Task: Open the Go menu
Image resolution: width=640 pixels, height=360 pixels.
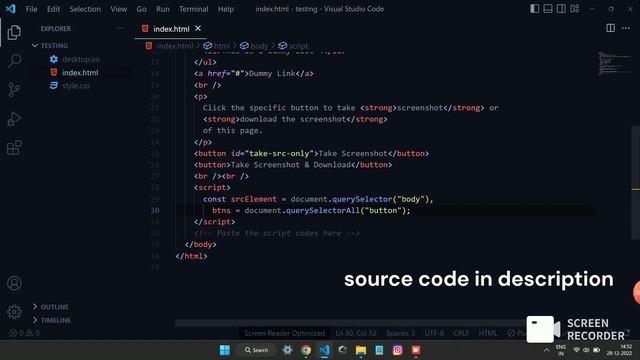Action: click(141, 9)
